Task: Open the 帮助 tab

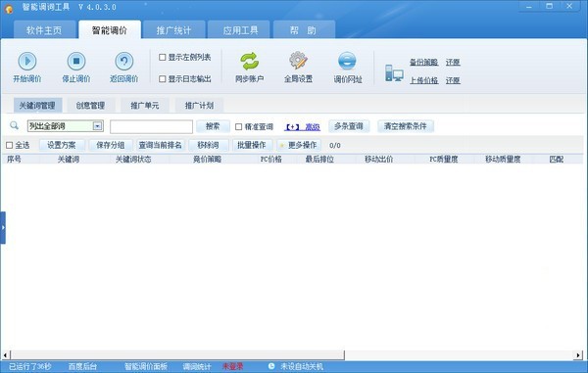Action: (304, 30)
